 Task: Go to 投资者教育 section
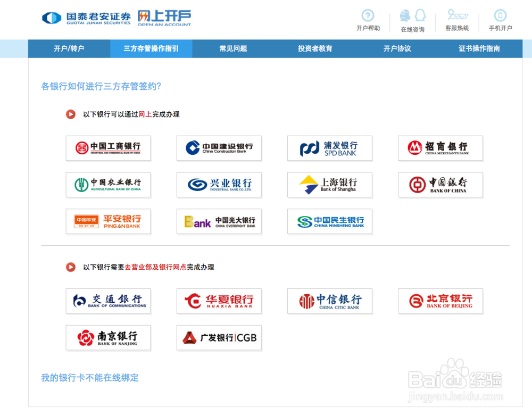(x=315, y=48)
